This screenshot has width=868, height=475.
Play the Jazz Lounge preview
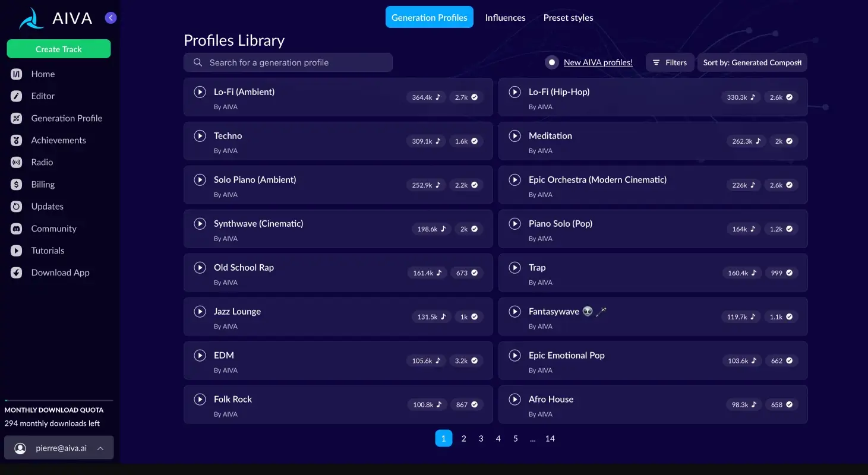click(x=200, y=312)
